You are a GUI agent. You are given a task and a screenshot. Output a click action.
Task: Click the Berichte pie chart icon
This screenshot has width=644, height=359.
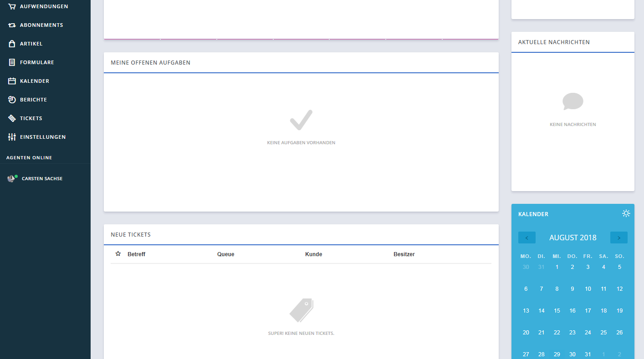click(12, 100)
